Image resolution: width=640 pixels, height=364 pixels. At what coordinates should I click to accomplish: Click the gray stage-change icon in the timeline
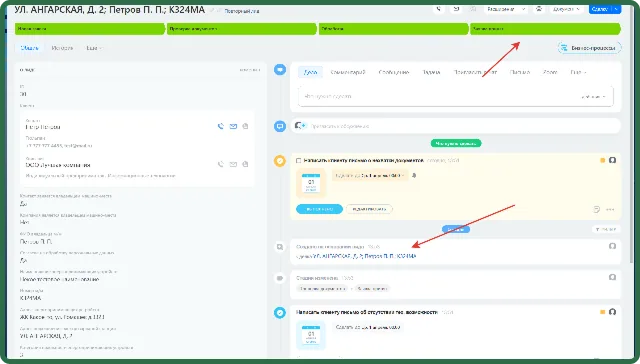coord(280,278)
